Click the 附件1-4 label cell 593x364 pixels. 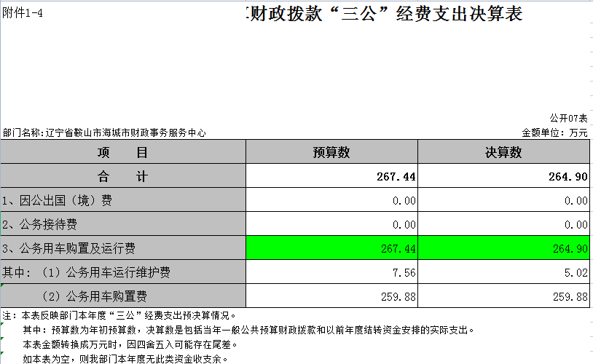(x=23, y=13)
